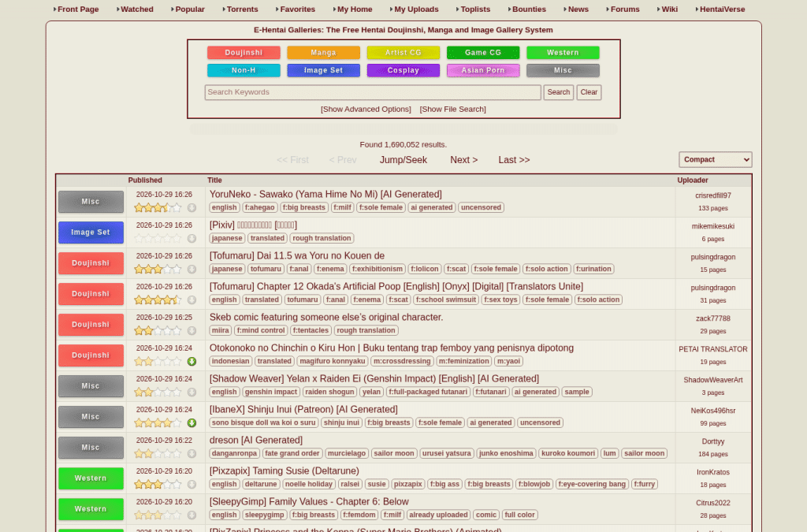Click the torrent icon in the Taming Susie row
This screenshot has width=807, height=532.
[192, 484]
